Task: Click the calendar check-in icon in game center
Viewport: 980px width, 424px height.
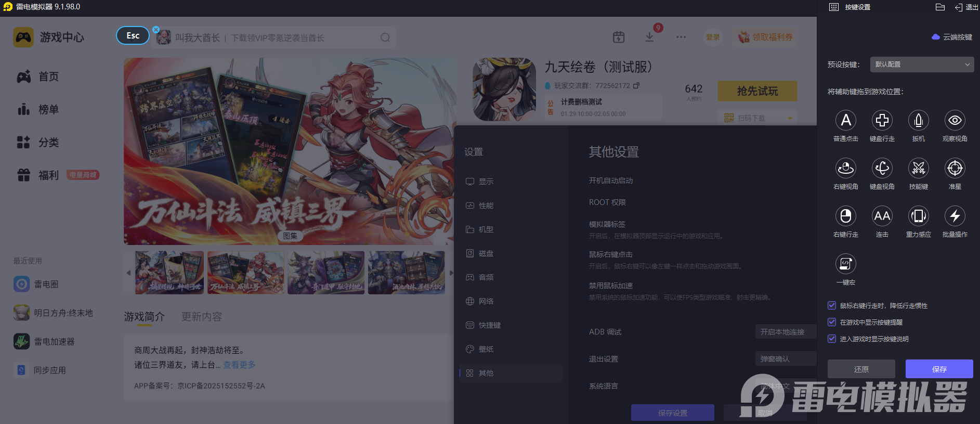Action: [619, 37]
